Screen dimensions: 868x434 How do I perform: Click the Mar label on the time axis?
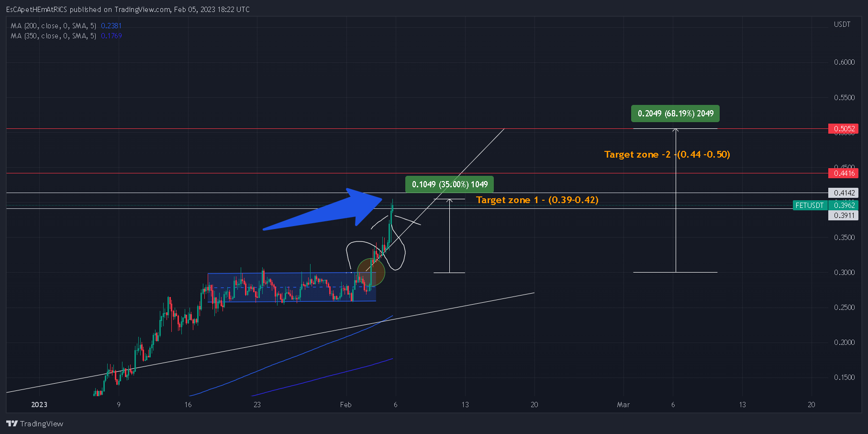[623, 404]
